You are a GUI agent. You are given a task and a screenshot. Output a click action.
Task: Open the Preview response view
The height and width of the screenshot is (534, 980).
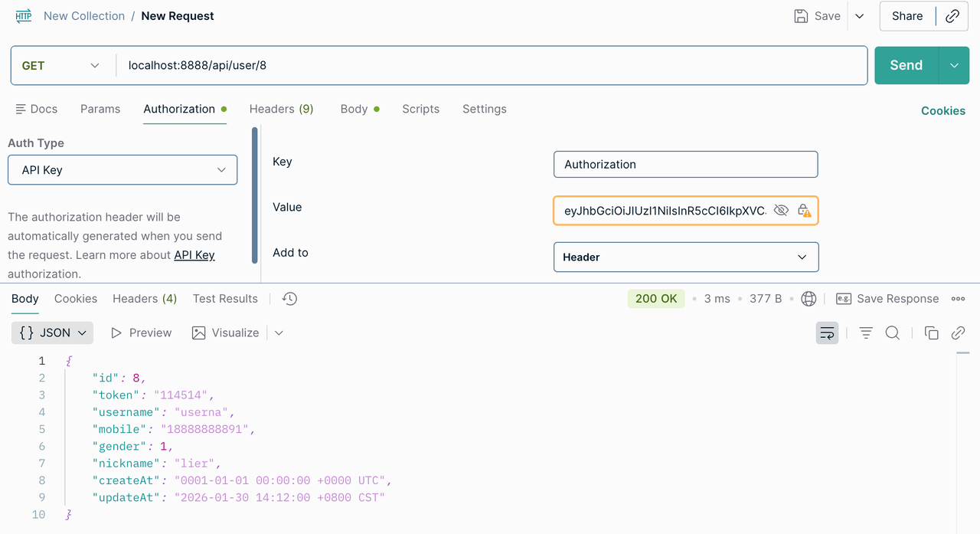pos(141,333)
